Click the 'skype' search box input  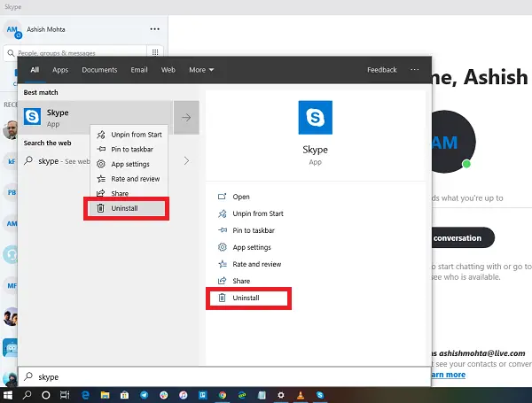click(x=224, y=377)
